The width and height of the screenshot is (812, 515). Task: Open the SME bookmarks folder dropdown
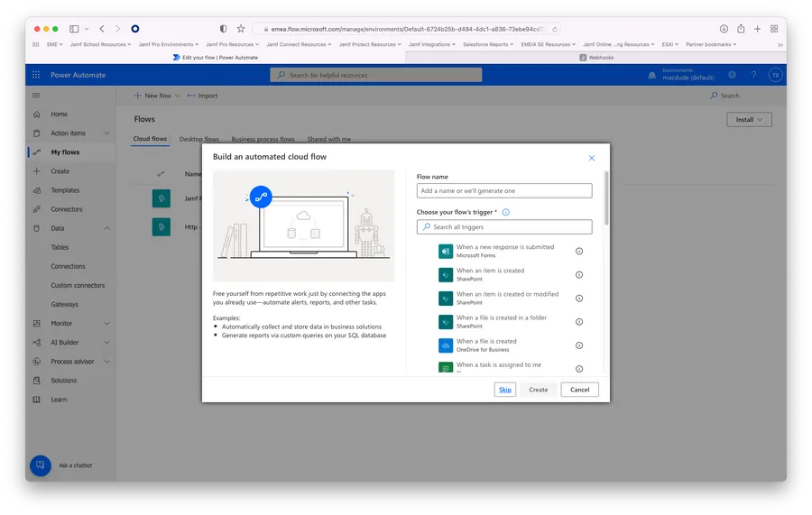click(54, 44)
